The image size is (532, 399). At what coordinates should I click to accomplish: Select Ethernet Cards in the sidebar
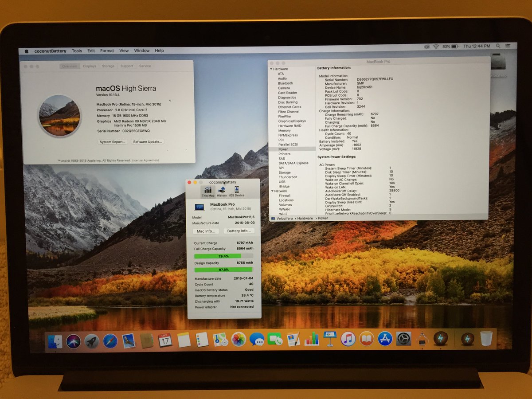[289, 107]
